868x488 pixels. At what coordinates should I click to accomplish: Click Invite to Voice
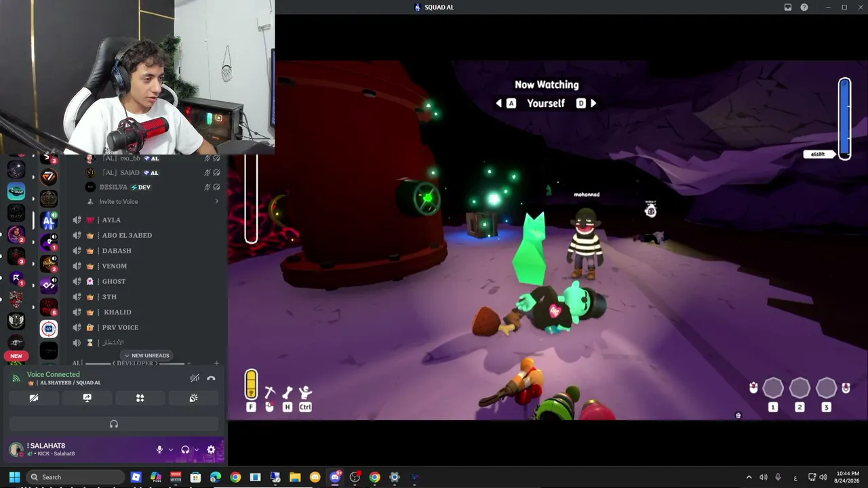point(118,201)
